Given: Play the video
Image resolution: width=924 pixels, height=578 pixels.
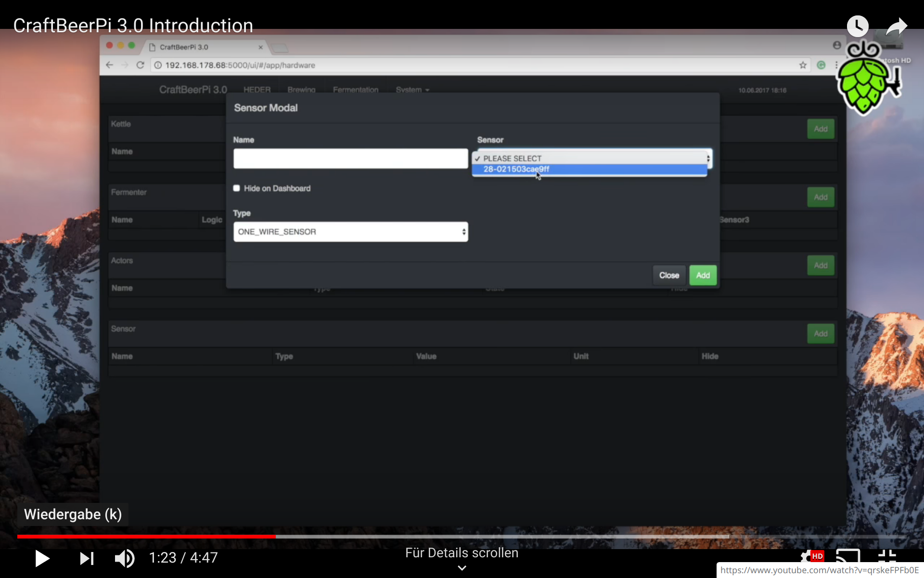Looking at the screenshot, I should [42, 558].
